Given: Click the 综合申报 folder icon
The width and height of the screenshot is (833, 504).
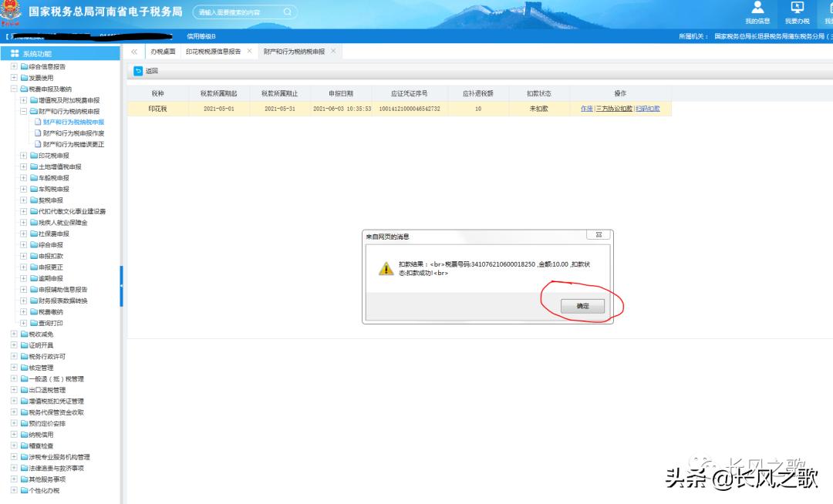Looking at the screenshot, I should click(x=33, y=244).
